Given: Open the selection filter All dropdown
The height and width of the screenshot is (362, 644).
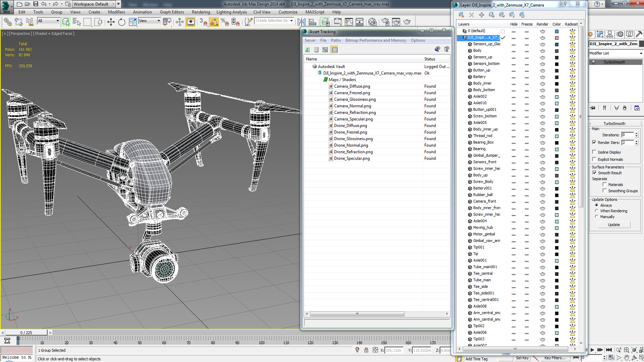Looking at the screenshot, I should coord(49,21).
